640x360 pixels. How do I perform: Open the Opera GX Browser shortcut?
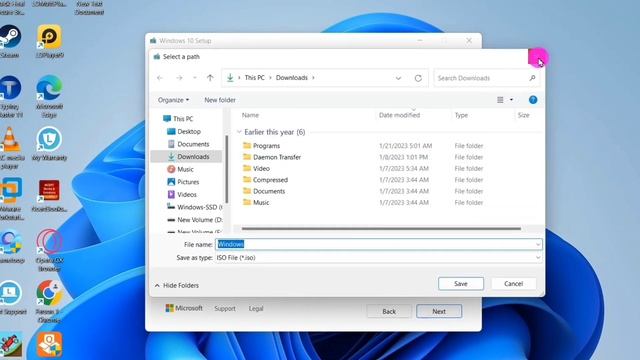[49, 250]
